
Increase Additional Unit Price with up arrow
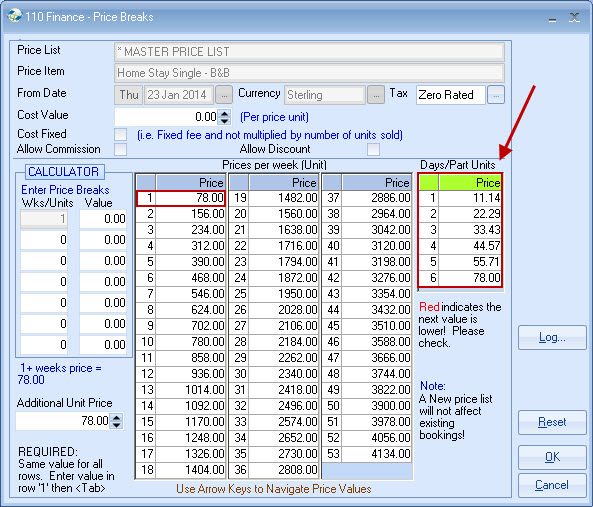[116, 417]
